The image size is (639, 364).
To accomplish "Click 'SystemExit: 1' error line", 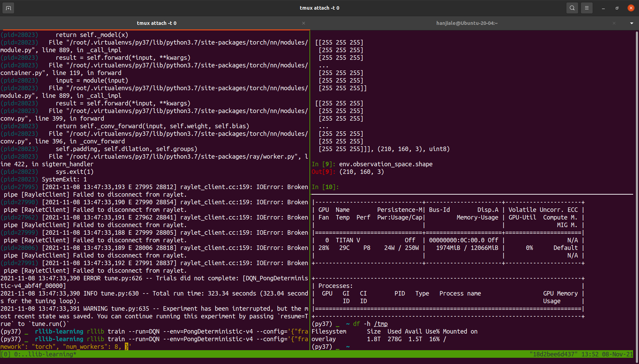I will [x=64, y=179].
